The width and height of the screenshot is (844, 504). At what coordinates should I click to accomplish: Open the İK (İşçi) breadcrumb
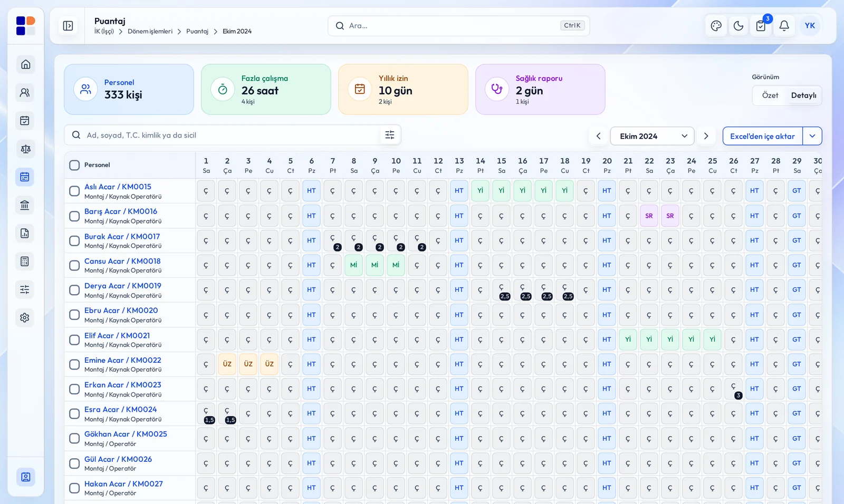coord(104,32)
